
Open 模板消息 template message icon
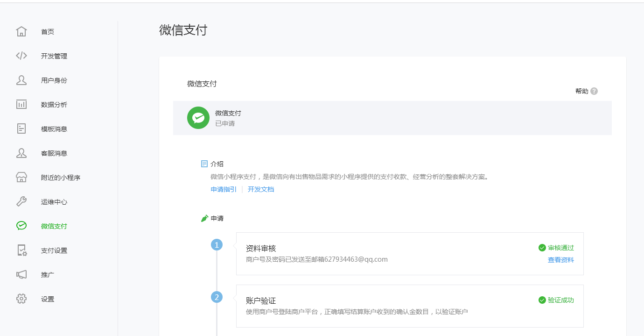(21, 129)
